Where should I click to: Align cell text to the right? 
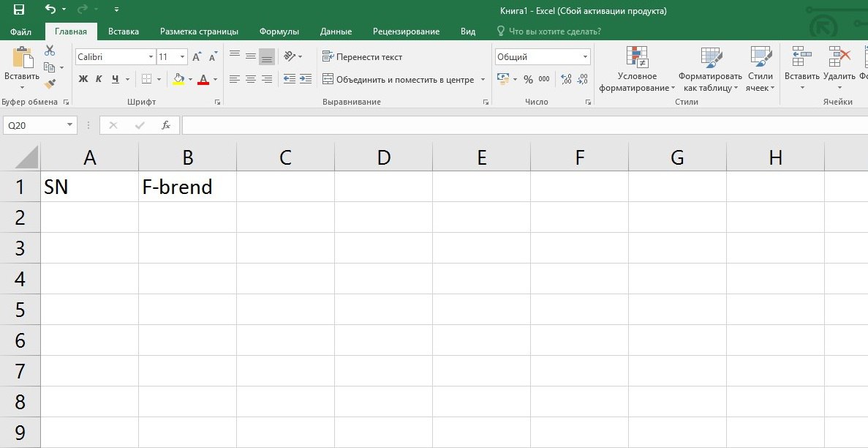(267, 79)
